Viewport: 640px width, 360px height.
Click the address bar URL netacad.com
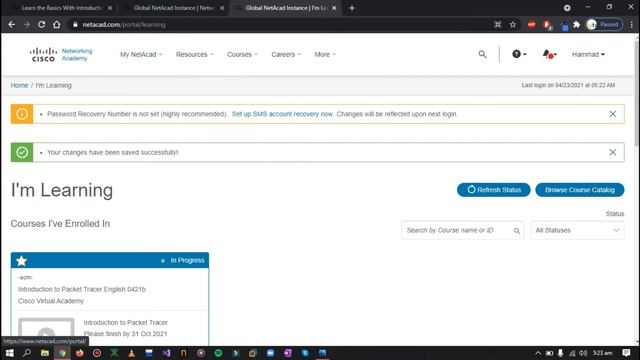(124, 24)
